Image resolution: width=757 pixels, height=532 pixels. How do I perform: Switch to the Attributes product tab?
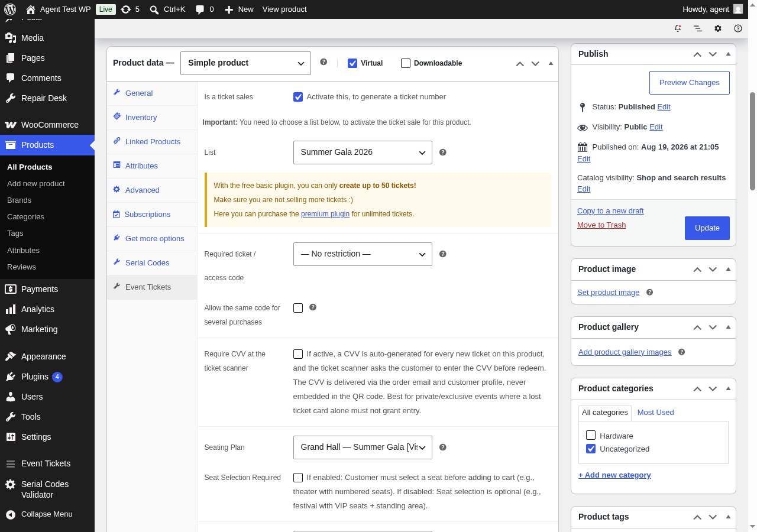152,166
